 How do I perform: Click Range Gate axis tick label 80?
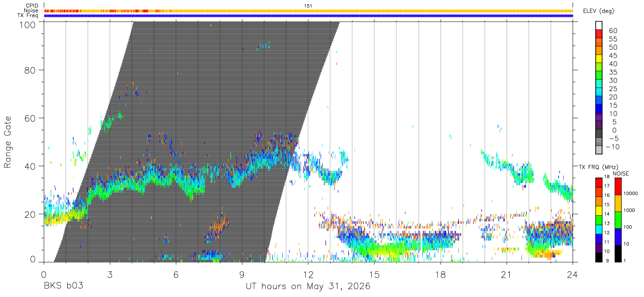click(x=31, y=70)
